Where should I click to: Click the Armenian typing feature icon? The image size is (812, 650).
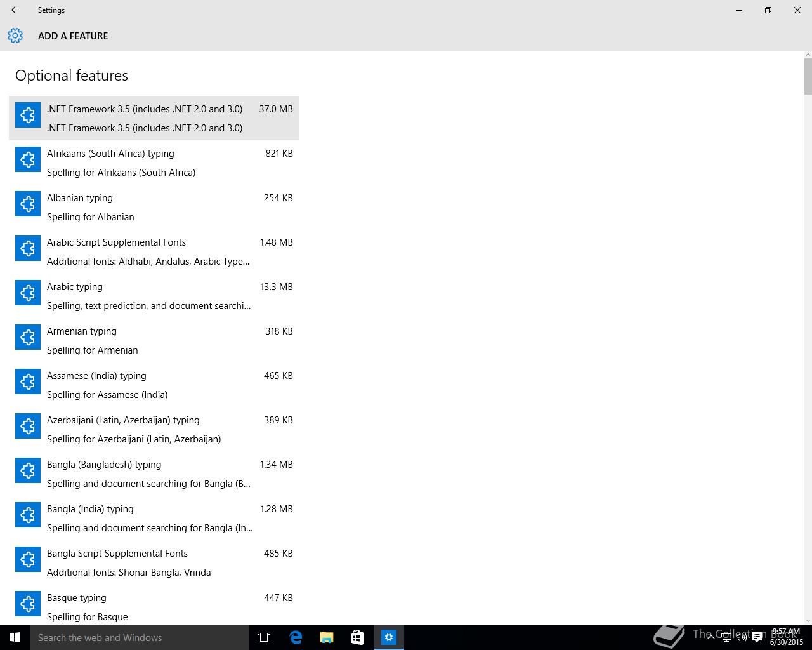[x=28, y=337]
